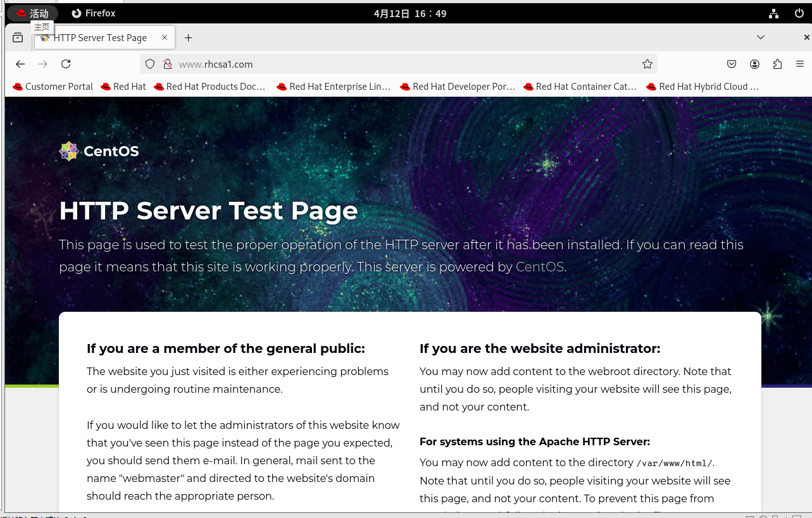The image size is (812, 518).
Task: Click the general public section heading
Action: click(226, 348)
